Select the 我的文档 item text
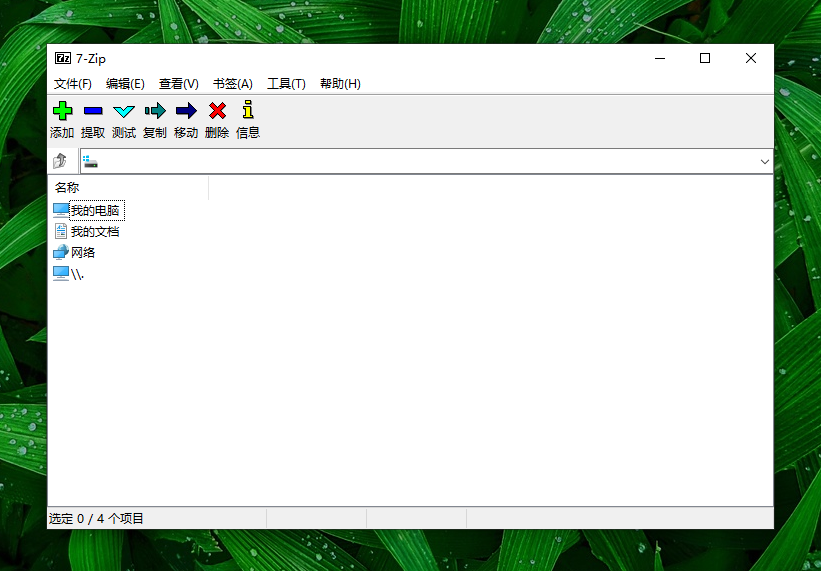The width and height of the screenshot is (821, 571). point(95,231)
